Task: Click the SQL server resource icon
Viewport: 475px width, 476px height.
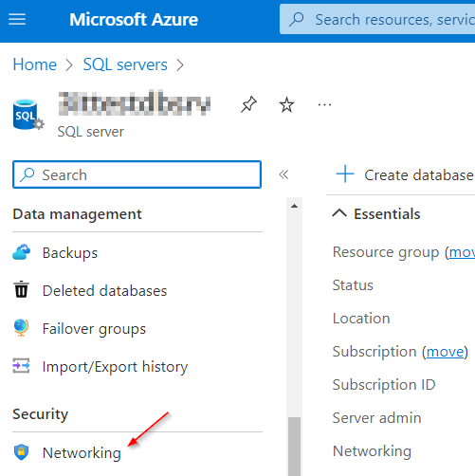Action: pos(28,115)
